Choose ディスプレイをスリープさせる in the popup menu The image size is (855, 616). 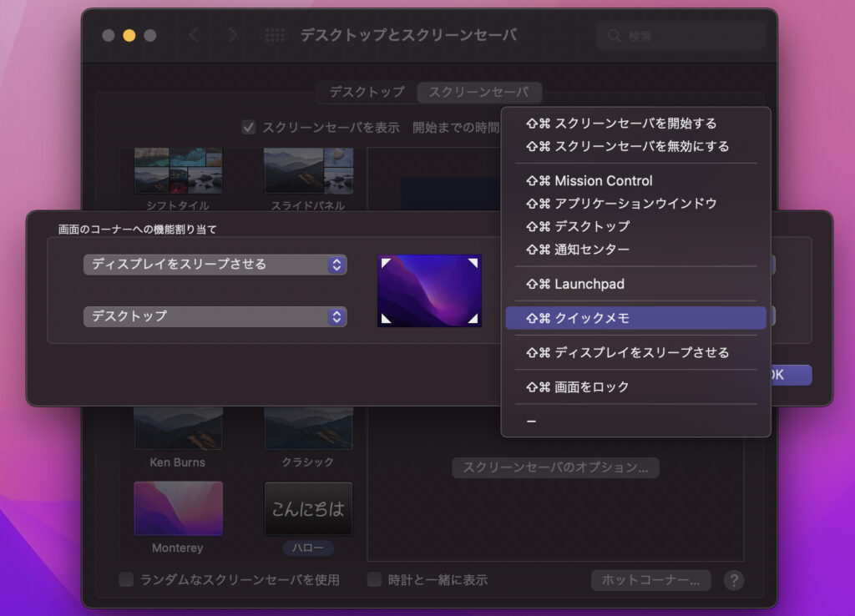coord(635,353)
